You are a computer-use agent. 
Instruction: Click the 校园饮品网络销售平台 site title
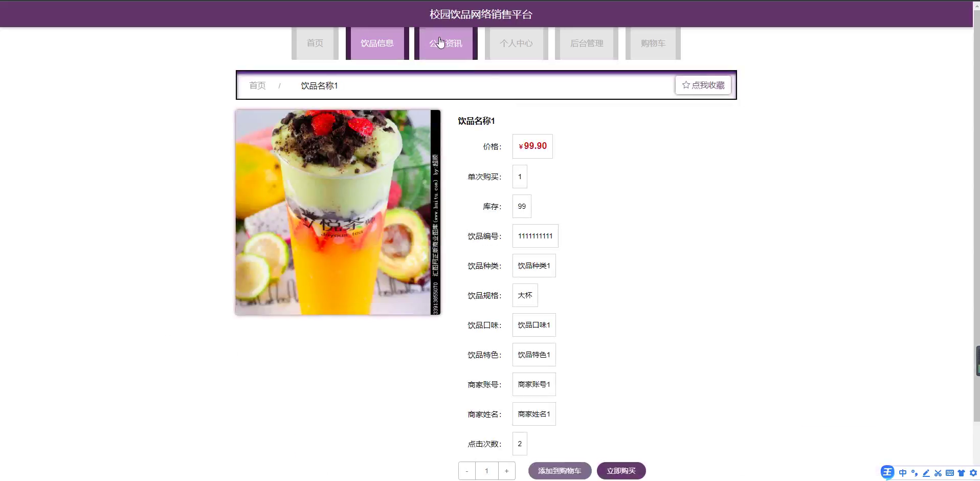(481, 14)
